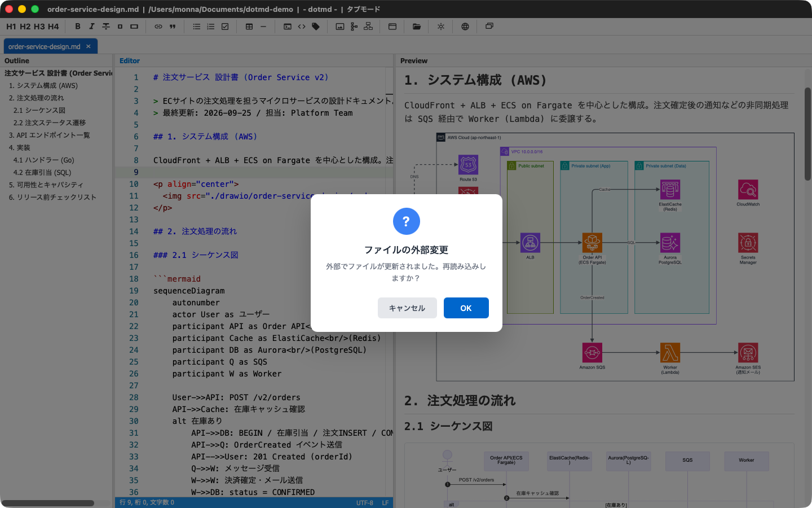Click the Preview pane vertical scrollbar
Image resolution: width=812 pixels, height=508 pixels.
tap(807, 134)
